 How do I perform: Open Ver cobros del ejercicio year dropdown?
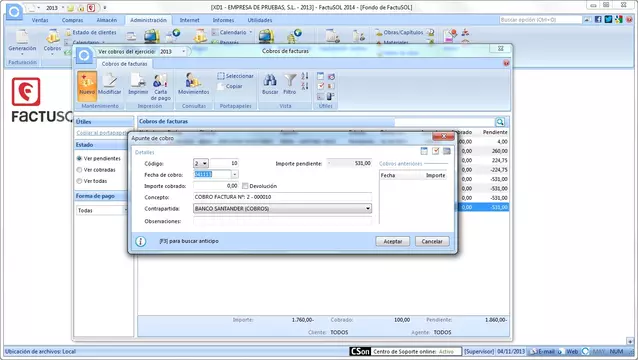pyautogui.click(x=184, y=52)
